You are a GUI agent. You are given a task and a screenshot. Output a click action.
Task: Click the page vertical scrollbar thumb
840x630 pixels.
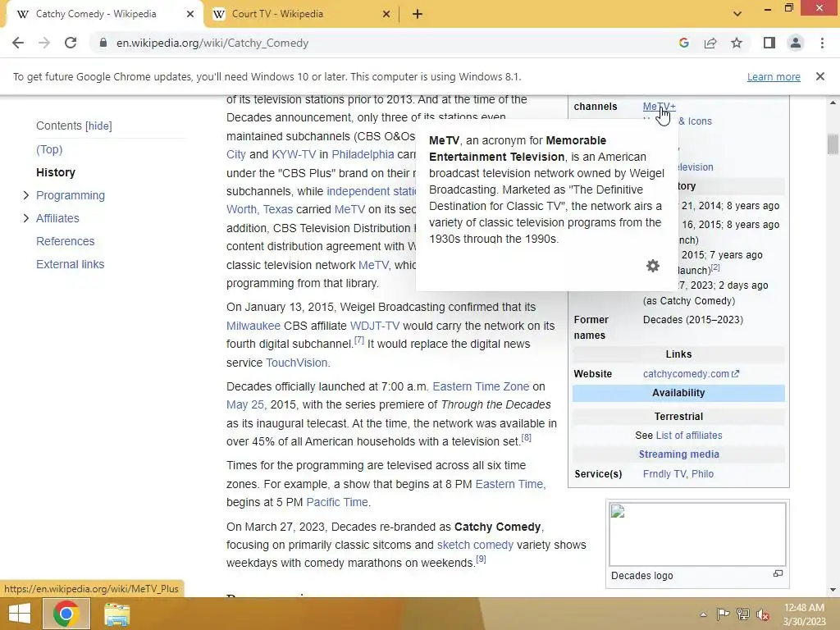(x=832, y=144)
